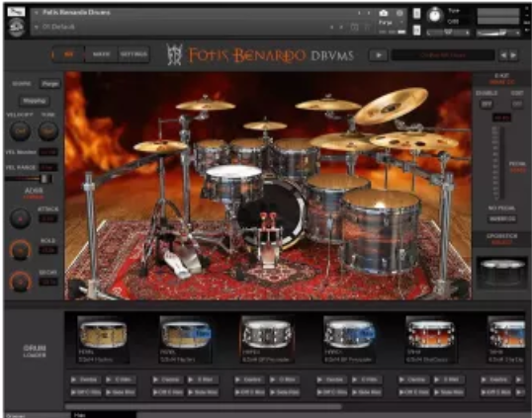Click the Vel Range value field
Viewport: 532px width, 418px height.
point(47,167)
